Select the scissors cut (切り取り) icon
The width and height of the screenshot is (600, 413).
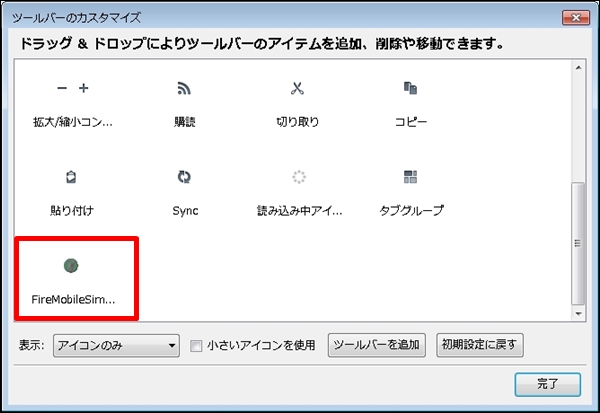[297, 88]
